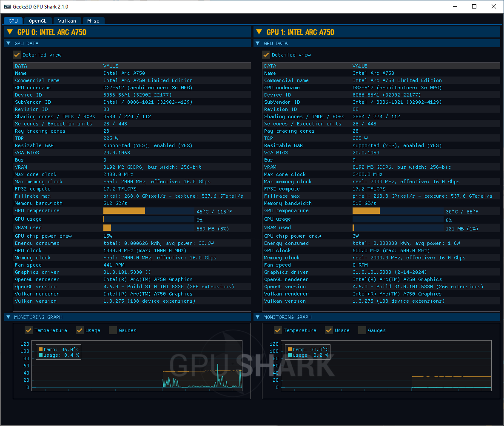504x426 pixels.
Task: Uncheck Detailed view for GPU 0
Action: [17, 55]
